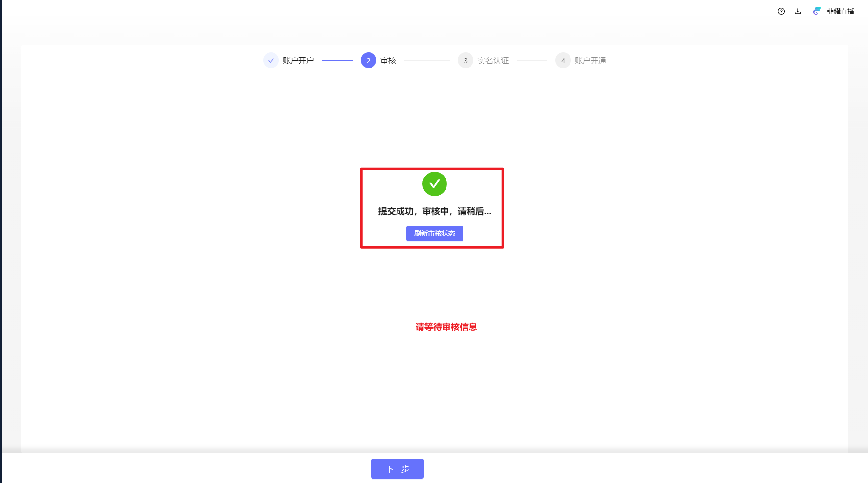This screenshot has height=483, width=868.
Task: Click the line between 审核 and 实名认证
Action: coord(426,60)
